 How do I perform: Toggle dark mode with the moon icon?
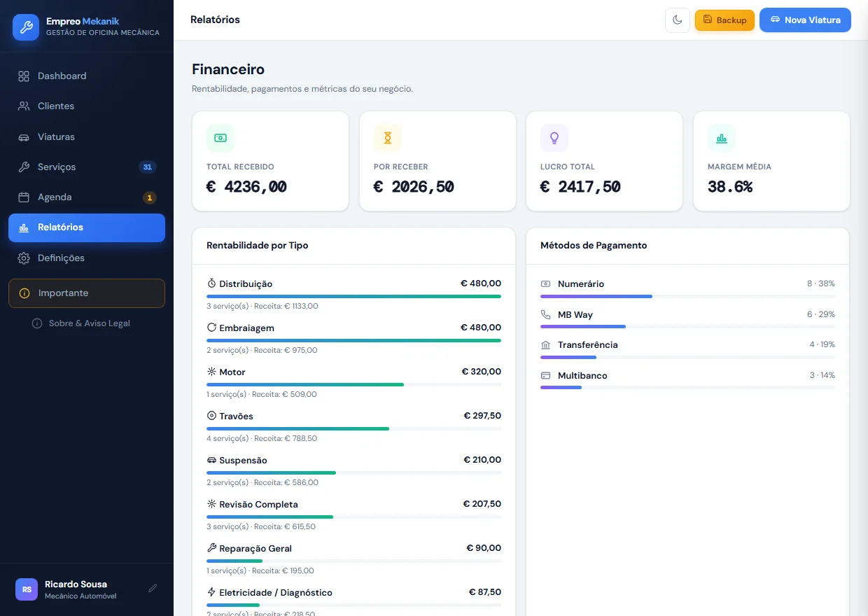678,20
